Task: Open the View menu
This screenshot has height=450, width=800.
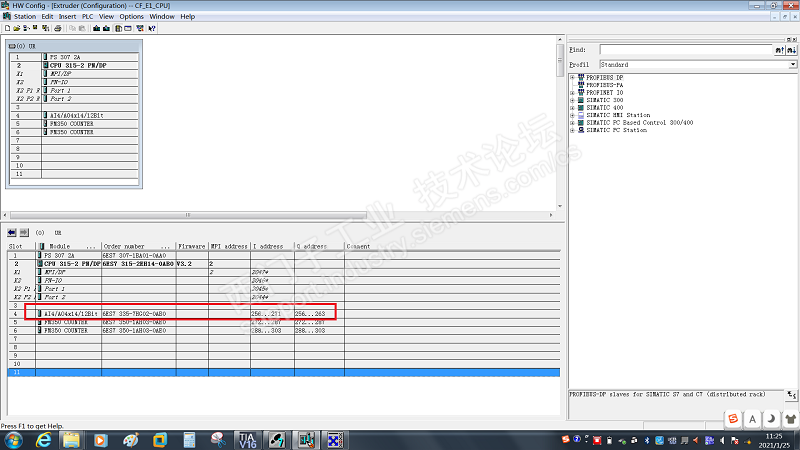Action: click(x=106, y=16)
